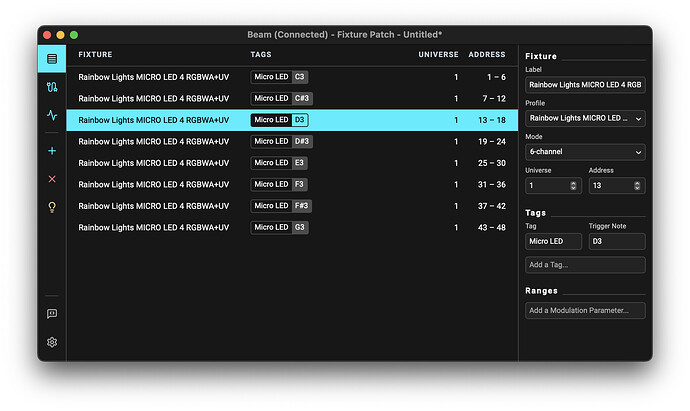
Task: Open settings with the gear icon
Action: [52, 342]
